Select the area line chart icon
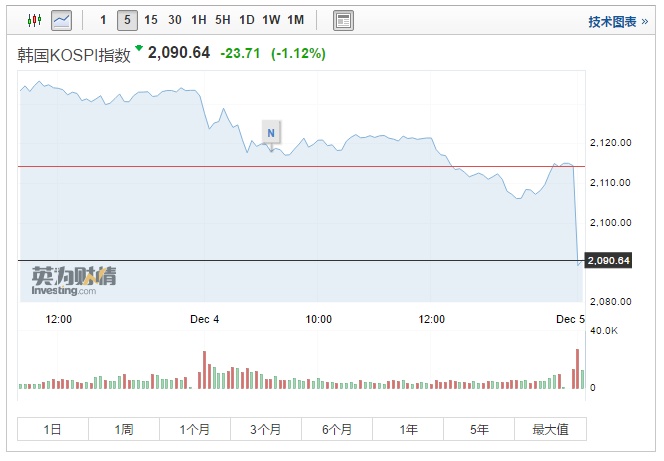664x461 pixels. [x=62, y=20]
